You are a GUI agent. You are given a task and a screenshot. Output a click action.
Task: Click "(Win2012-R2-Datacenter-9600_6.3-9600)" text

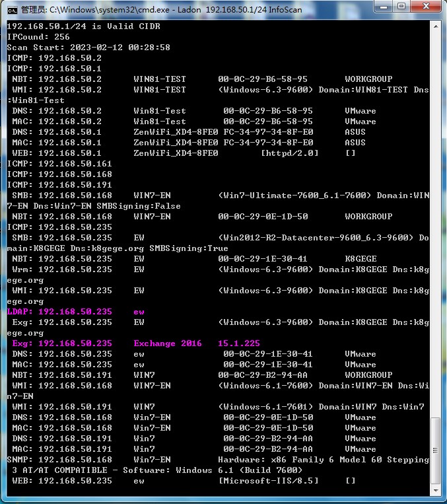pos(316,238)
